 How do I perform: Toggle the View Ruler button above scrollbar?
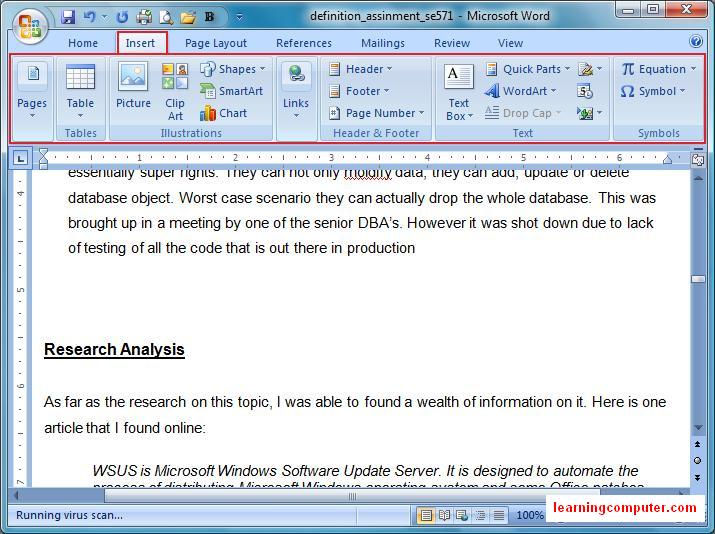click(698, 160)
